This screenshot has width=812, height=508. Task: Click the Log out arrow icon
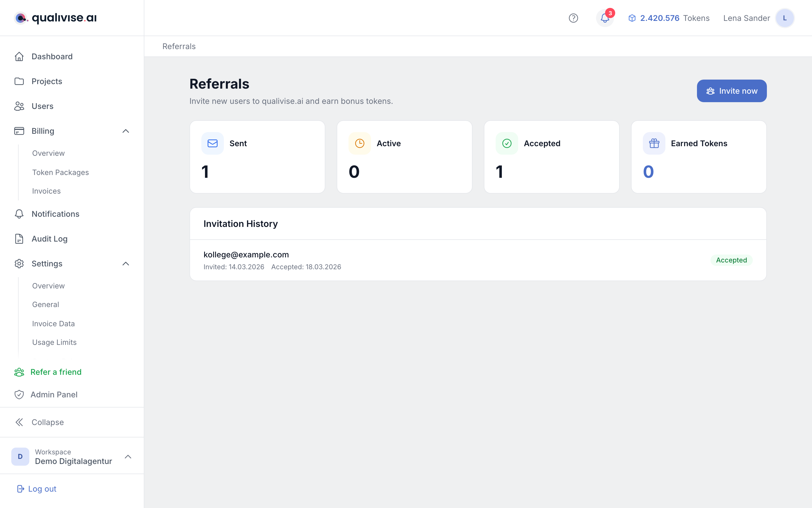pyautogui.click(x=21, y=489)
